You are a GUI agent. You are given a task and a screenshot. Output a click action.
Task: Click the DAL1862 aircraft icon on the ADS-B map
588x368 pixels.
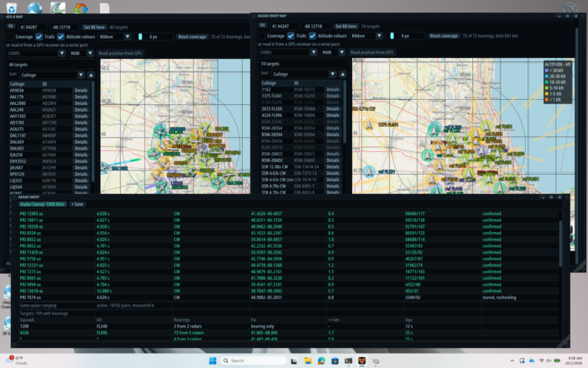(x=105, y=167)
